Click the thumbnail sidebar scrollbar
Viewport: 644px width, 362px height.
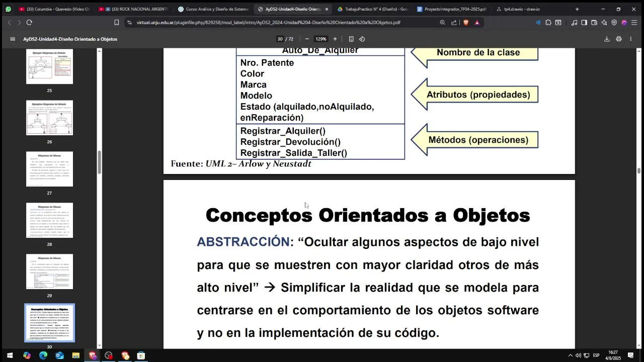pyautogui.click(x=99, y=162)
